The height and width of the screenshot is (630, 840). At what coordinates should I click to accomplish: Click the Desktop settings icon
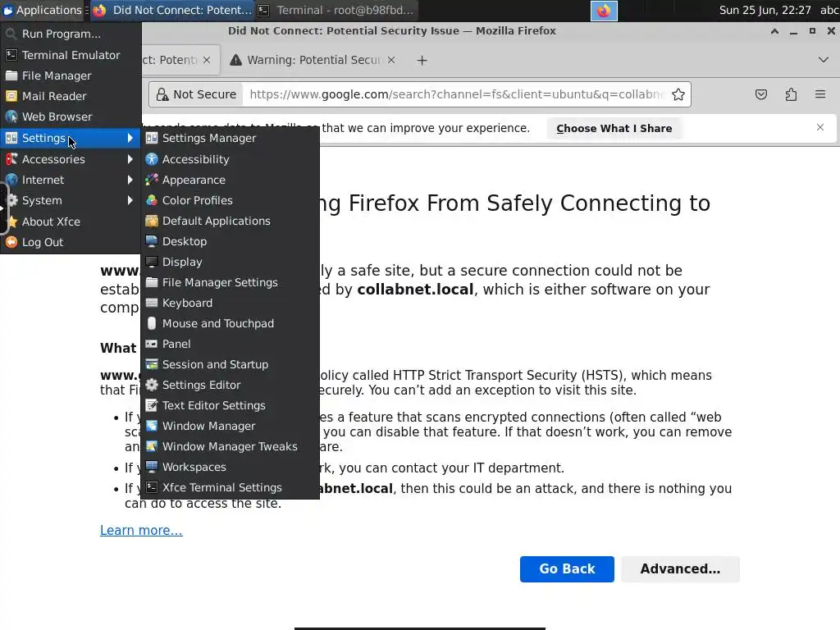pyautogui.click(x=152, y=241)
